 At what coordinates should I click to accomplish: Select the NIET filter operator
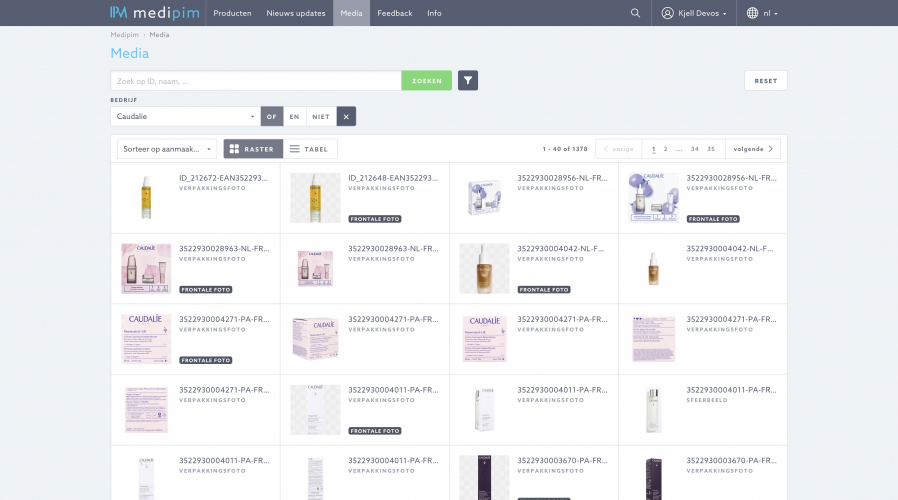(321, 116)
